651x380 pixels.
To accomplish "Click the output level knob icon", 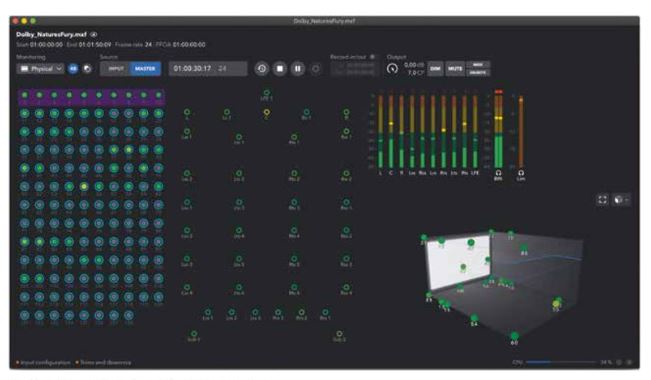I will pos(392,69).
